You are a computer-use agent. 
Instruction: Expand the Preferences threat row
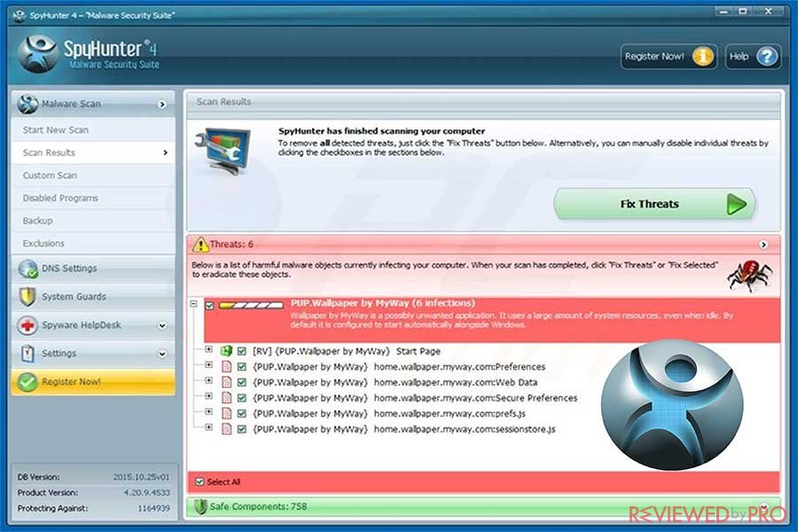[x=208, y=364]
